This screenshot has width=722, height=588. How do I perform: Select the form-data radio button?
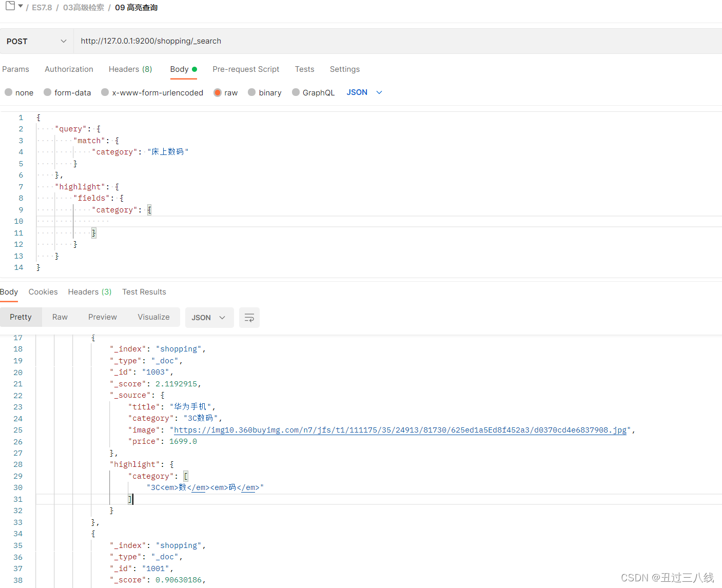click(x=48, y=92)
